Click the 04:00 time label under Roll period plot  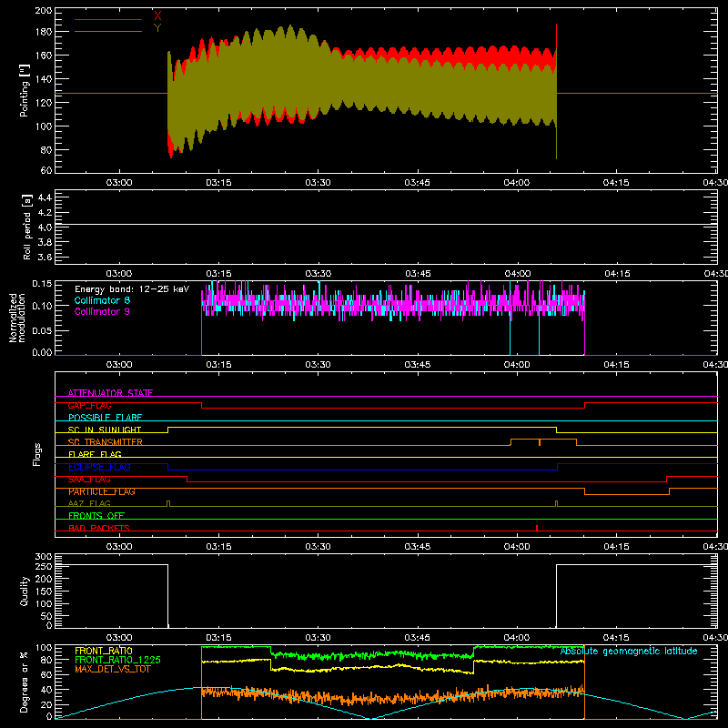518,274
